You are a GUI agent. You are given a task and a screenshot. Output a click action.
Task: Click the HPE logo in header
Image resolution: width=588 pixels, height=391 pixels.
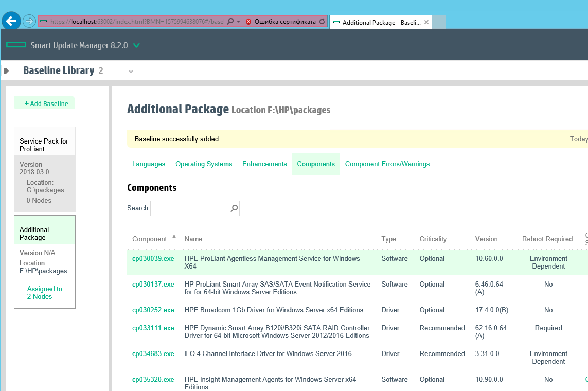[16, 45]
